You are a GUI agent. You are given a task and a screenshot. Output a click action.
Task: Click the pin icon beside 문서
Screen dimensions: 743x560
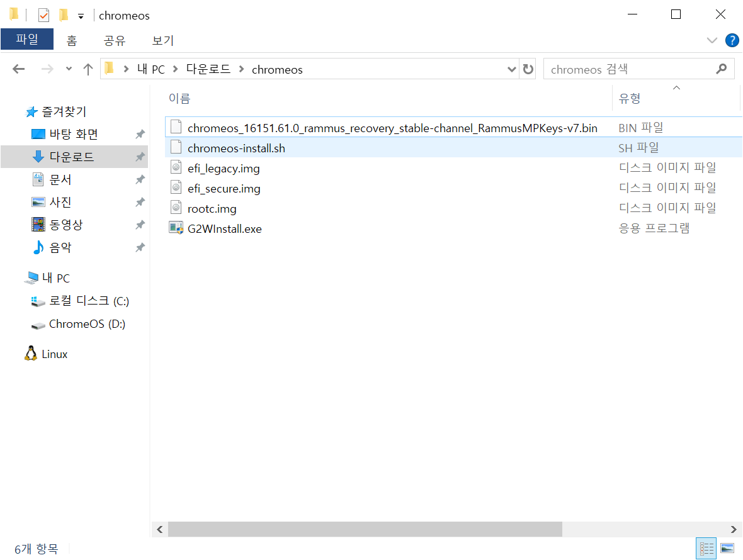pyautogui.click(x=140, y=179)
